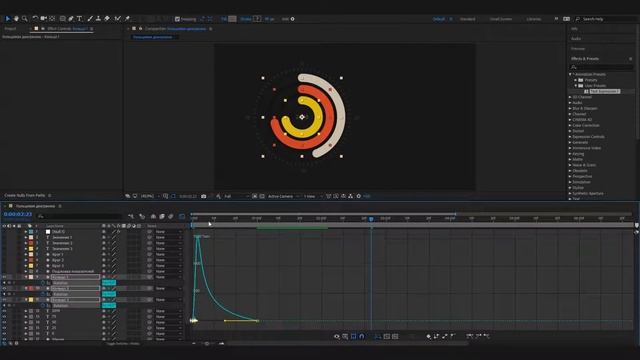Select the highlighted user preset item
Image resolution: width=640 pixels, height=360 pixels.
(604, 91)
